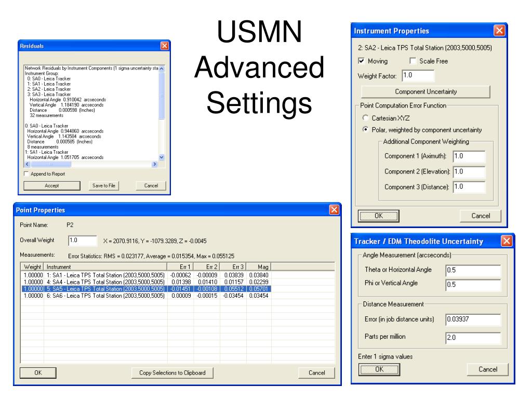This screenshot has height=399, width=532.
Task: Click Component 1 (Azimuth) field
Action: 470,156
